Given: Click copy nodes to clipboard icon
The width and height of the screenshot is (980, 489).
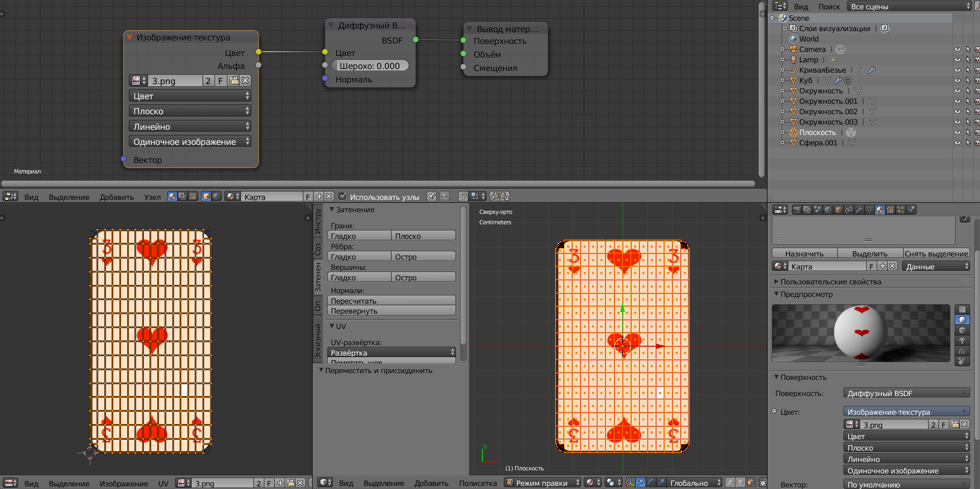Looking at the screenshot, I should (494, 196).
